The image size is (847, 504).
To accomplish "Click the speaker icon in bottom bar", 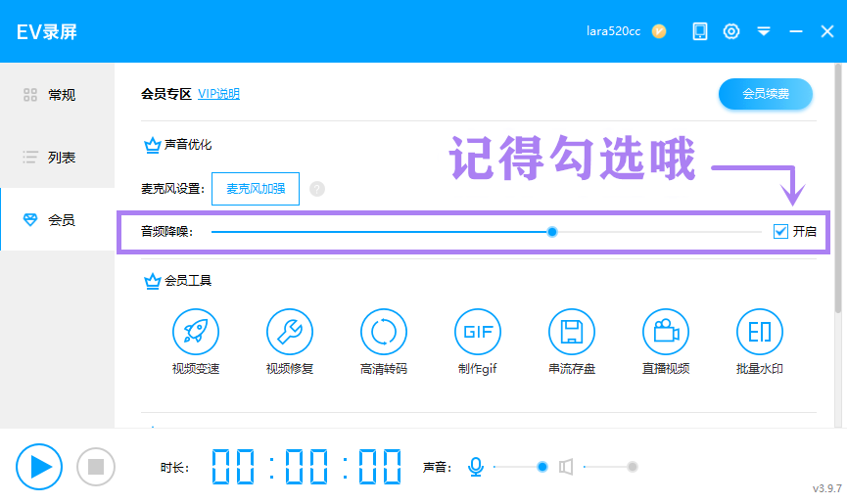I will (x=566, y=467).
